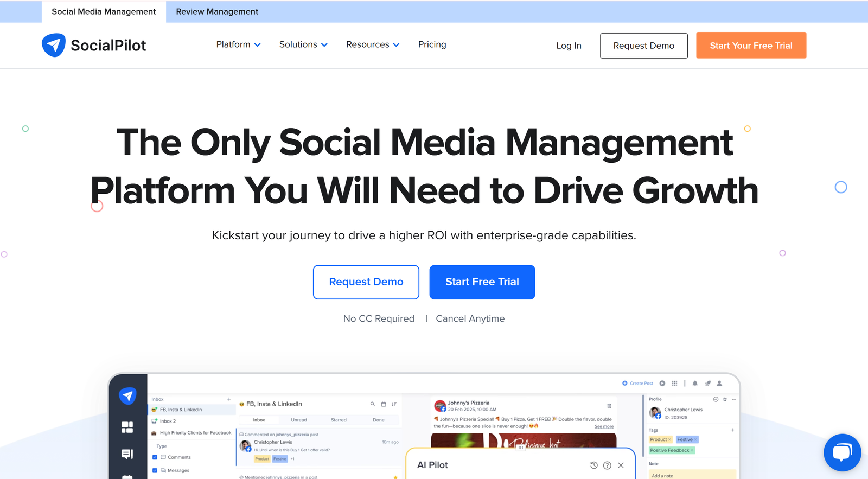Click Request Demo in the header
The width and height of the screenshot is (868, 479).
(x=643, y=46)
